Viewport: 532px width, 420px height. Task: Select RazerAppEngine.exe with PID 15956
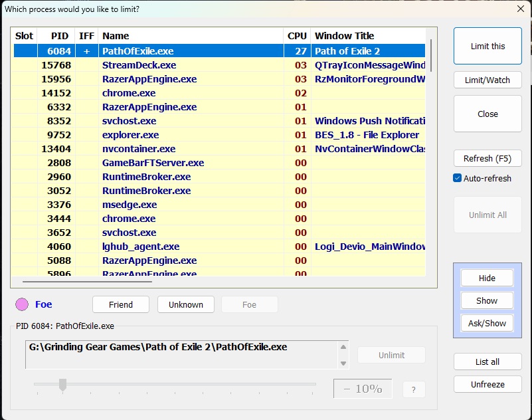[219, 79]
